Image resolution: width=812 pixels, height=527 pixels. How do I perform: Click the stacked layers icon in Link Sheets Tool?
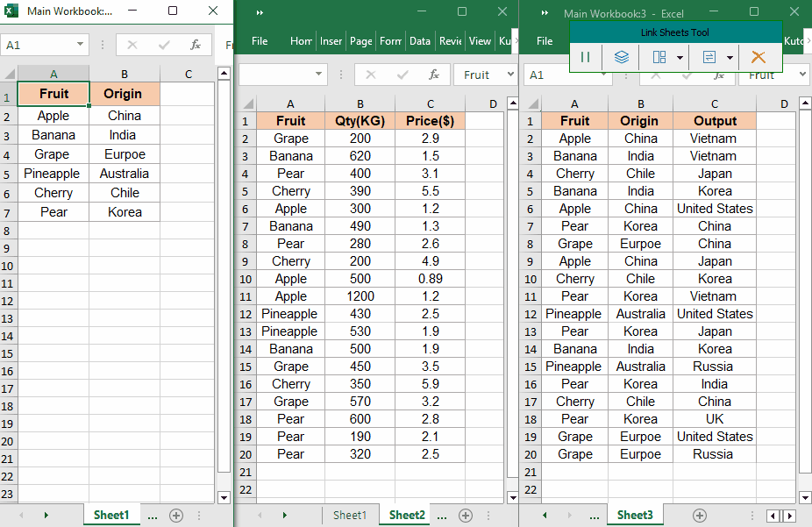point(621,57)
